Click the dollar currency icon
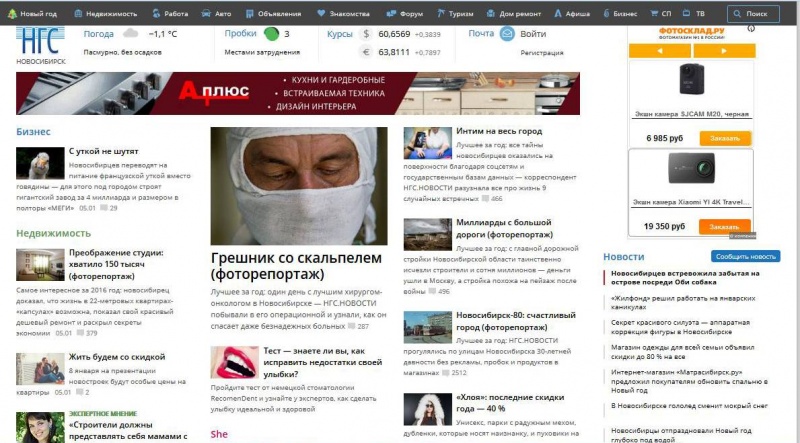Viewport: 800px width, 443px height. click(366, 34)
